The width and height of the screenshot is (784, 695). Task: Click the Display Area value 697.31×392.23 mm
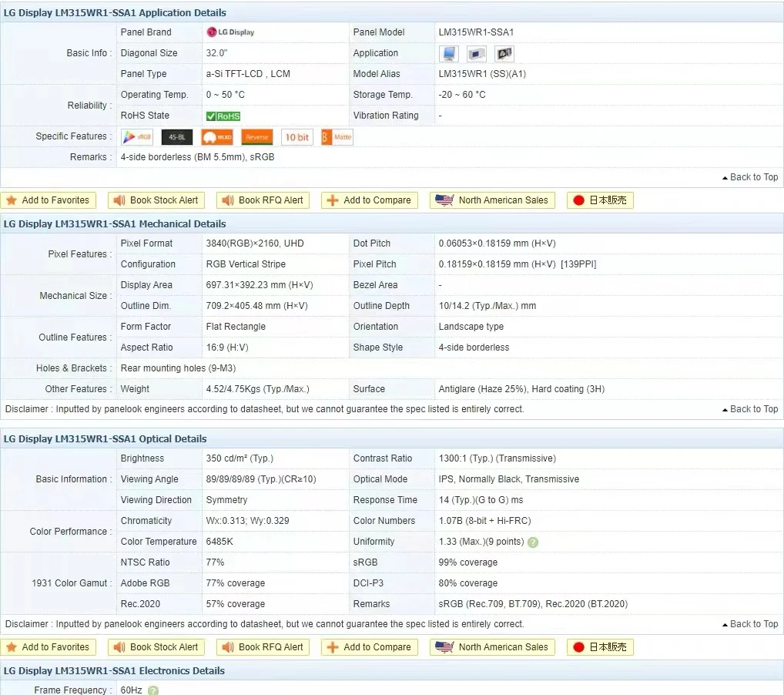260,285
